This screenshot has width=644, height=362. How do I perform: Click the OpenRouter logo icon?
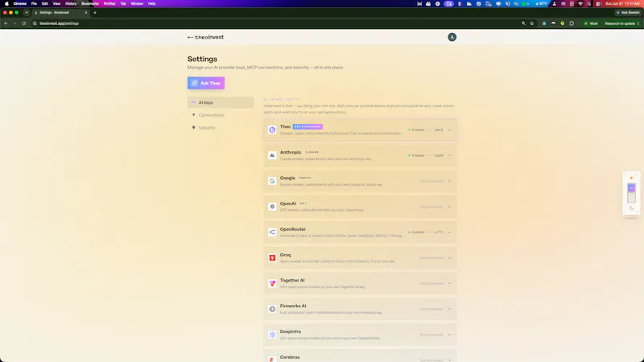272,232
